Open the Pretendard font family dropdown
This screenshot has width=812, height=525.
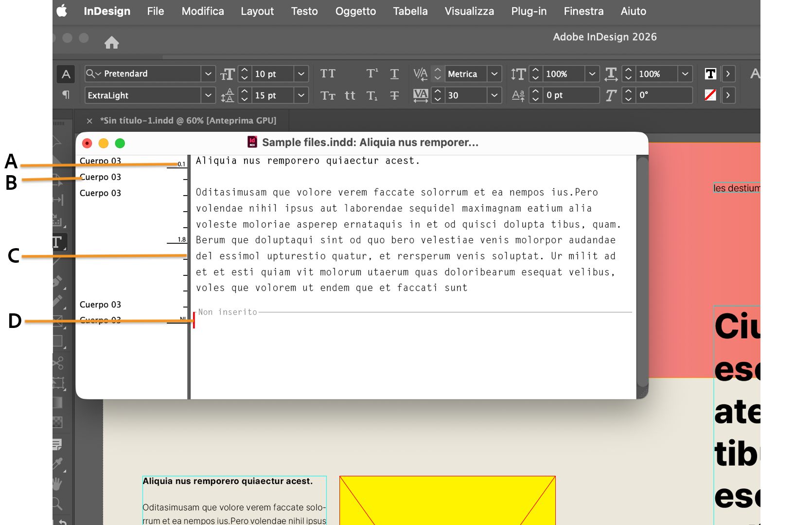point(208,74)
